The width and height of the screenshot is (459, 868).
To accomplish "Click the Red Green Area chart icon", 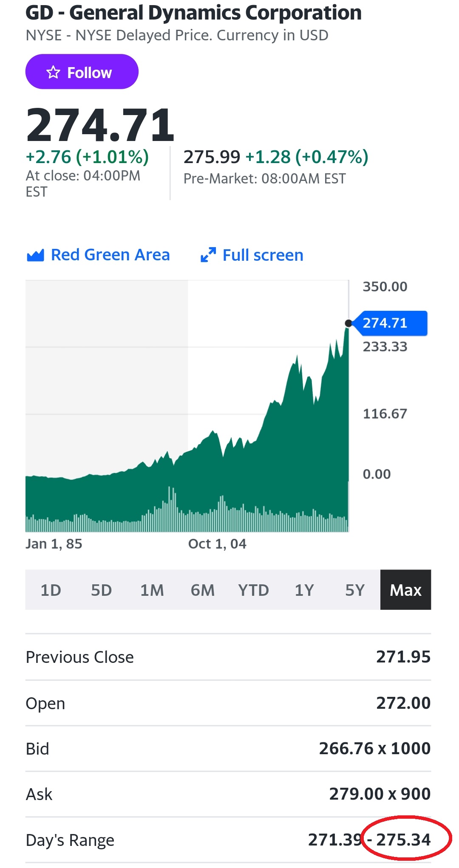I will [35, 255].
